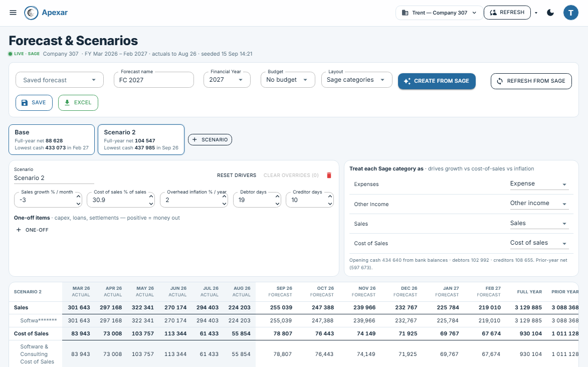
Task: Click sync icon on REFRESH FROM SAGE
Action: [500, 81]
